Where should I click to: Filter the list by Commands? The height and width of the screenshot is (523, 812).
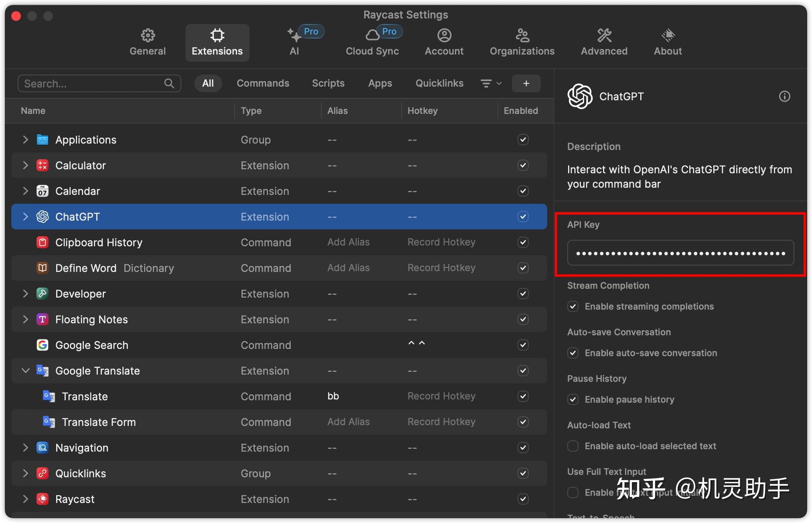(263, 83)
